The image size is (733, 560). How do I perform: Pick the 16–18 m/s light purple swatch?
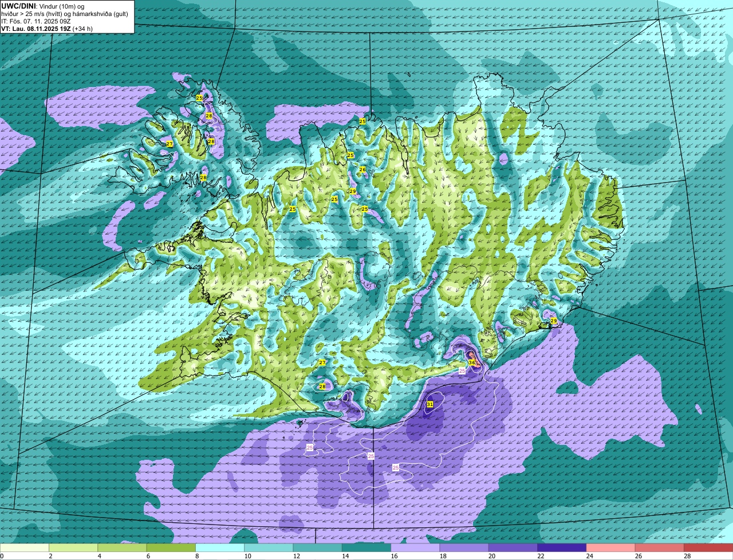(415, 548)
